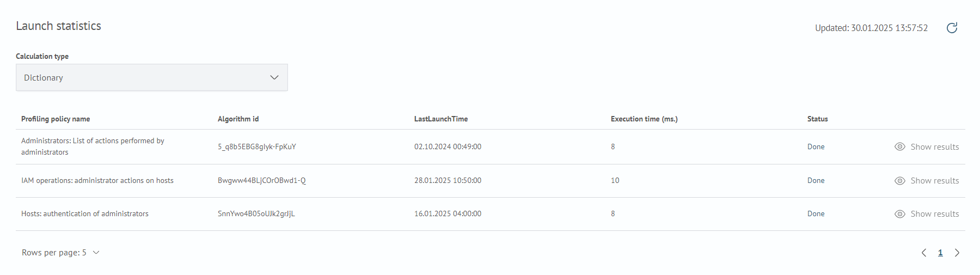980x275 pixels.
Task: Show results for Administrators actions policy
Action: coord(927,146)
